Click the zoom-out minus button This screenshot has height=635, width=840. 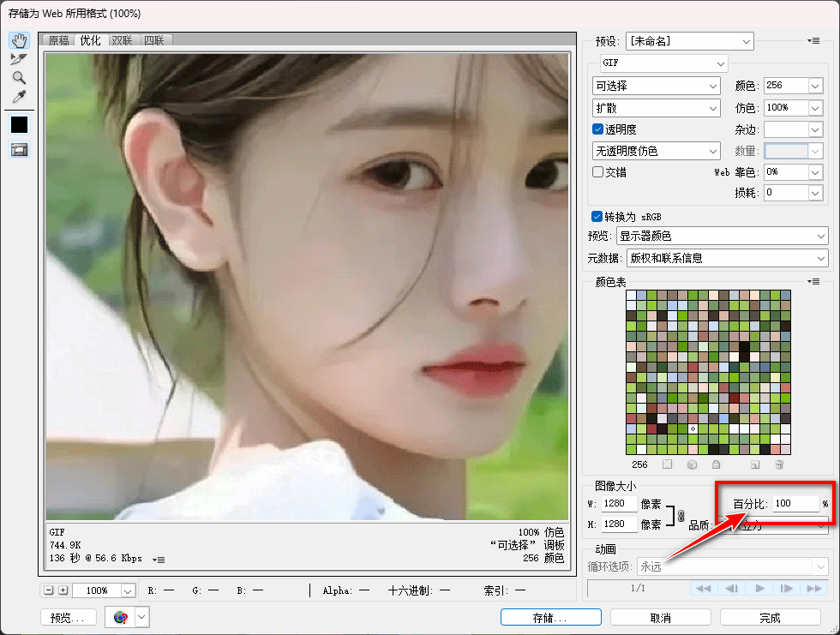(49, 590)
